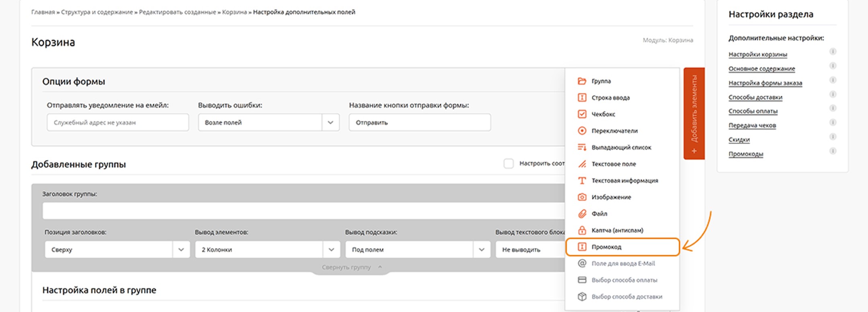Image resolution: width=868 pixels, height=312 pixels.
Task: Open the Скидки settings link
Action: [739, 140]
